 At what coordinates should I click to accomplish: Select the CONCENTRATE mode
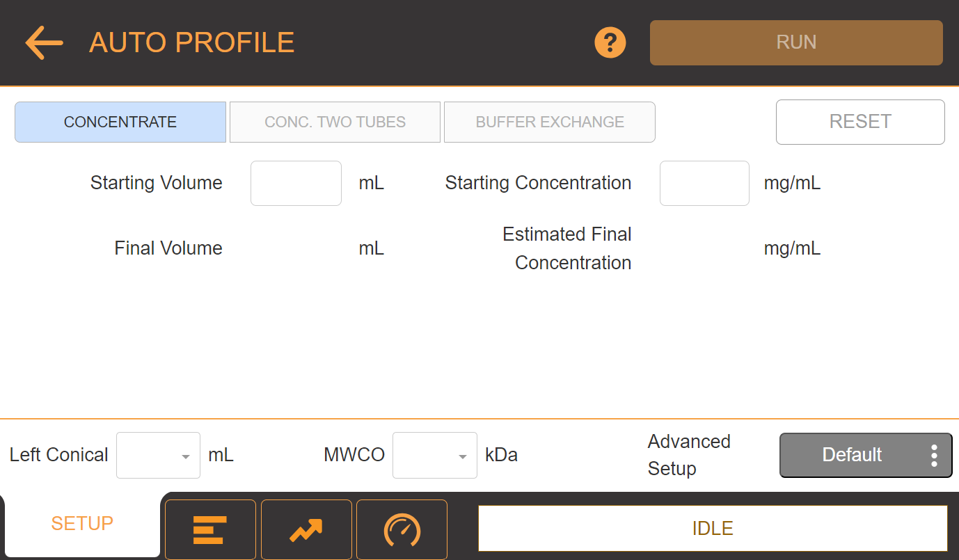tap(120, 122)
